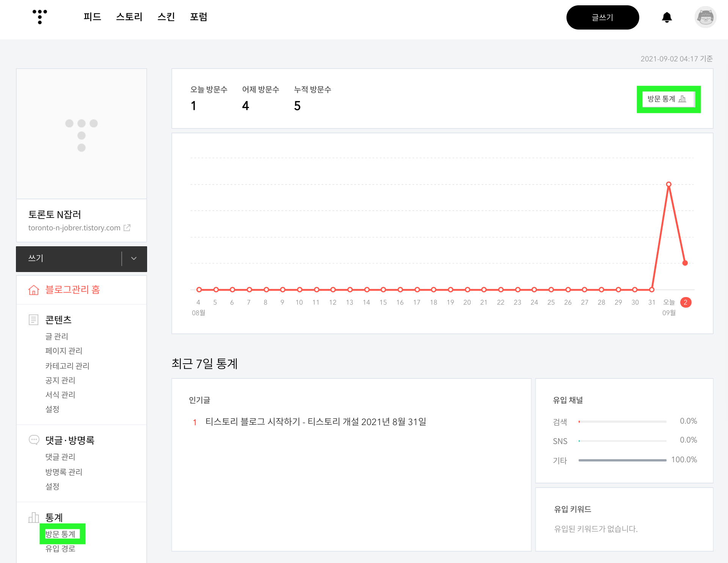Click the 댓글·방명록 speech bubble icon
The height and width of the screenshot is (563, 728).
tap(34, 440)
